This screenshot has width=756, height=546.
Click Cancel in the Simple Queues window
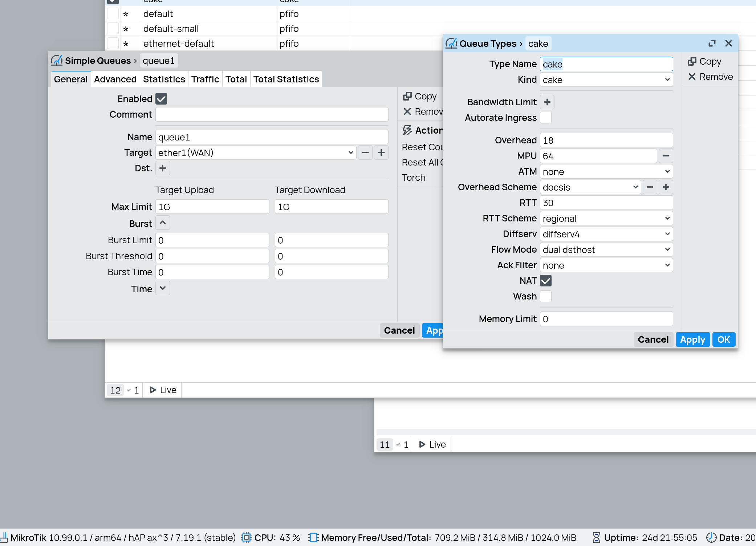click(399, 330)
